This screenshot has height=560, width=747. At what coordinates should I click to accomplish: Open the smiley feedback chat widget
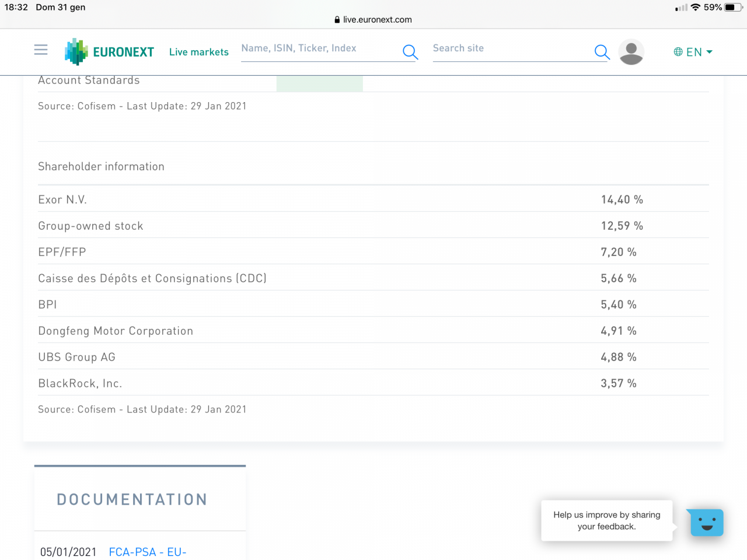[x=707, y=522]
